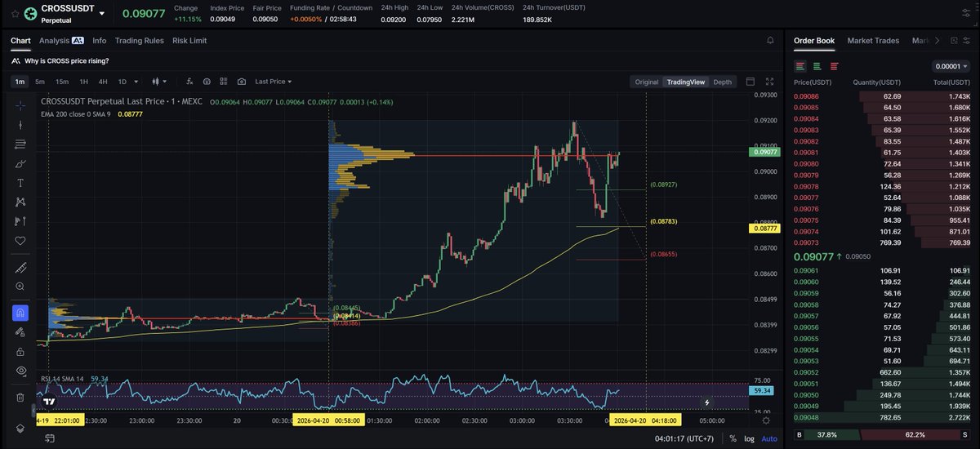Open the CROSSUSDT pair selector dropdown
Viewport: 980px width, 449px height.
click(x=101, y=14)
